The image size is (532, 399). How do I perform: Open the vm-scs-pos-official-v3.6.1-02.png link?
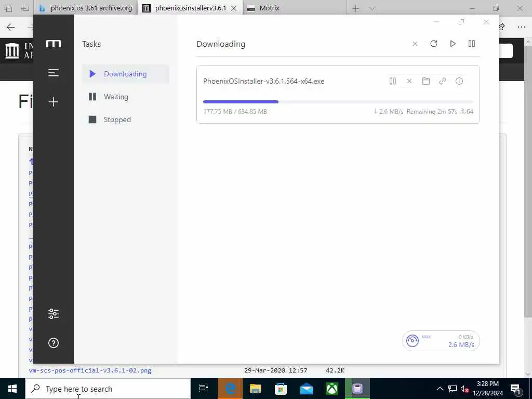click(x=90, y=370)
